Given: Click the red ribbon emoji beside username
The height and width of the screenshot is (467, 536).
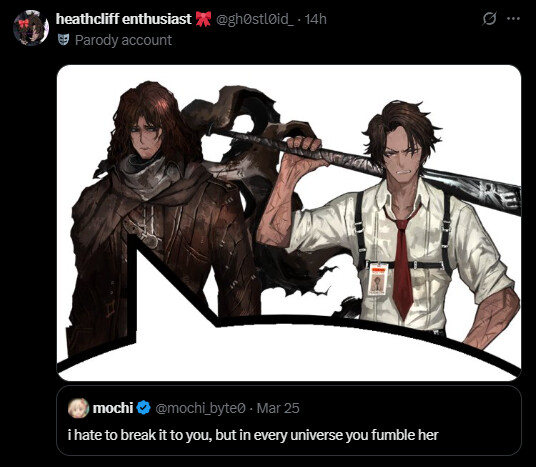Looking at the screenshot, I should coord(203,19).
